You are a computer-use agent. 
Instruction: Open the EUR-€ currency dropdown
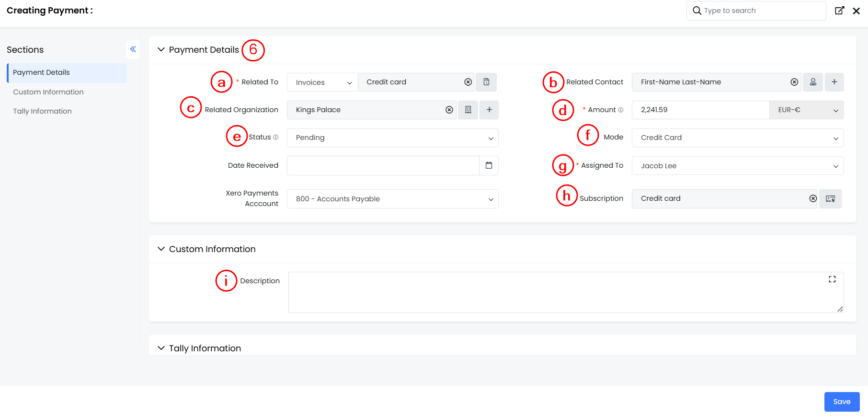tap(807, 110)
